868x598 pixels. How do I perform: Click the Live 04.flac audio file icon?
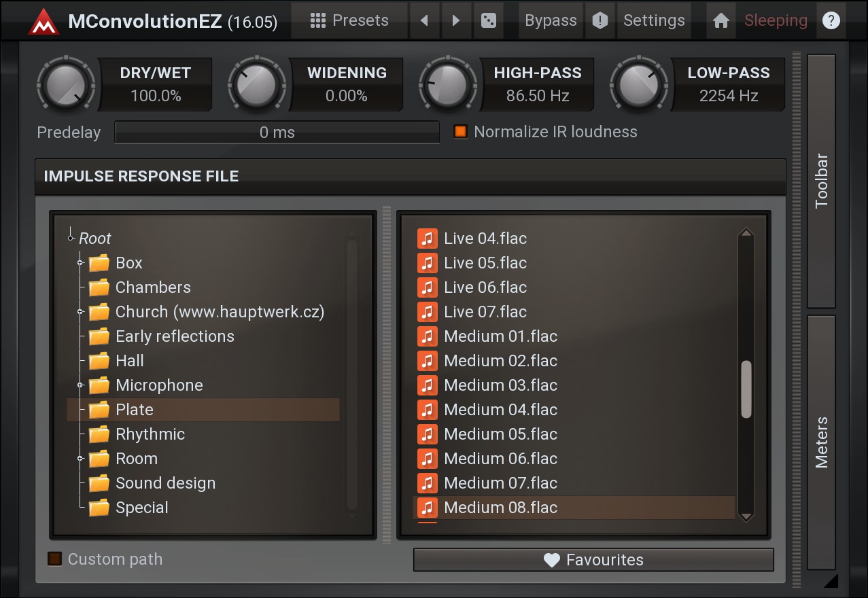(427, 239)
